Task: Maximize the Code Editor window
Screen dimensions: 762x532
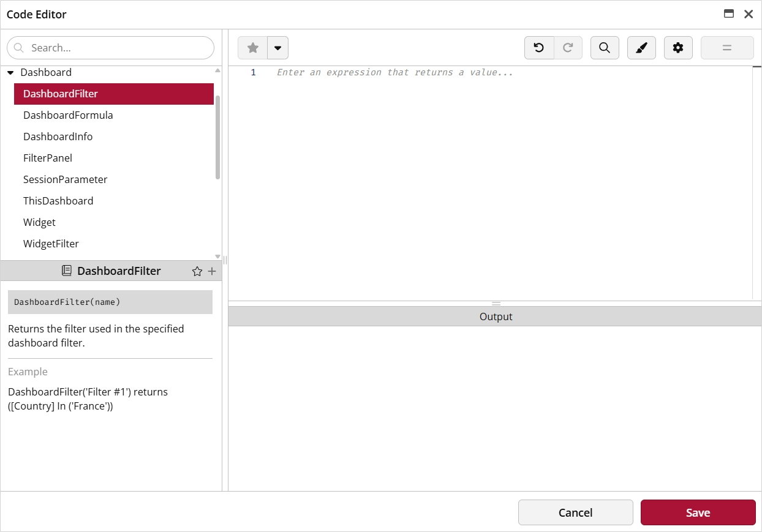Action: [x=729, y=14]
